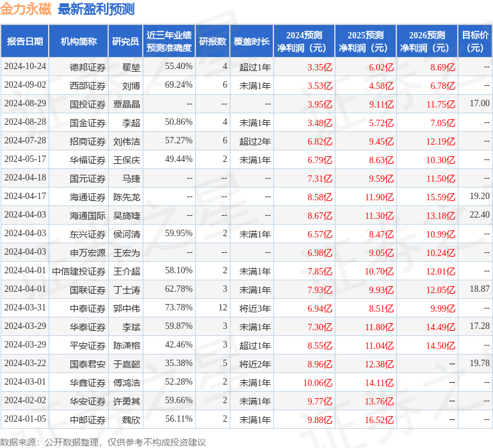Click accuracy value 69.24%
This screenshot has height=448, width=493.
tap(179, 85)
